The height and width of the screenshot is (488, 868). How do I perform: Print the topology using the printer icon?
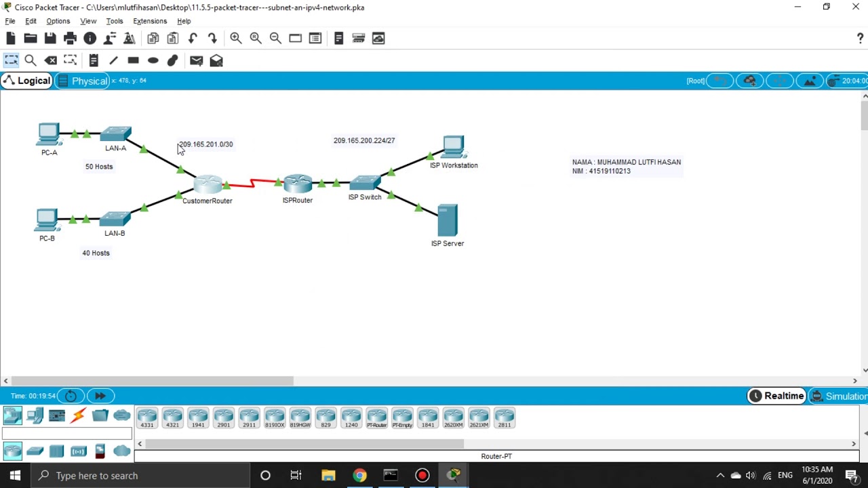[x=70, y=39]
